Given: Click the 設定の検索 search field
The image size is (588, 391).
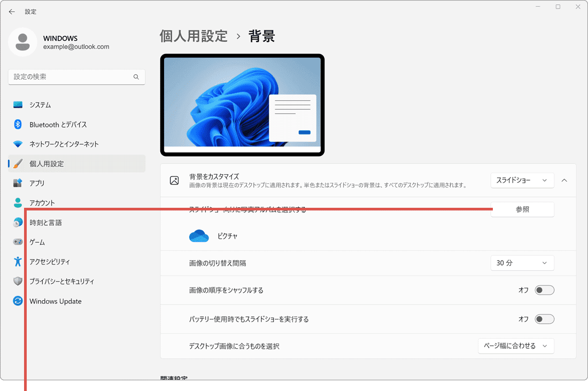Looking at the screenshot, I should pos(76,77).
